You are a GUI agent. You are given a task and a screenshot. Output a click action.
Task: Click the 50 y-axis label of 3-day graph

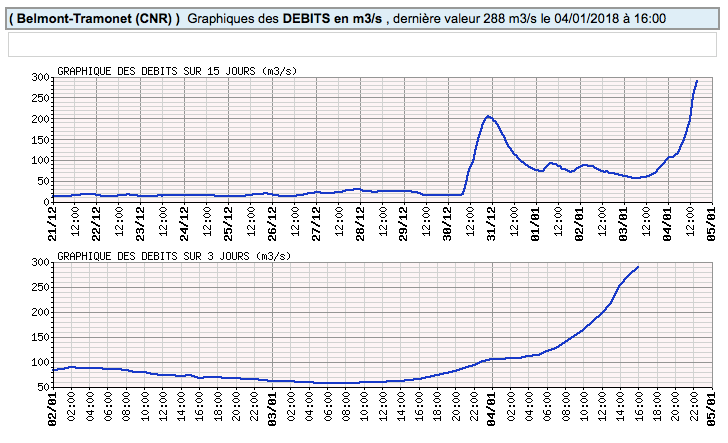click(x=42, y=386)
